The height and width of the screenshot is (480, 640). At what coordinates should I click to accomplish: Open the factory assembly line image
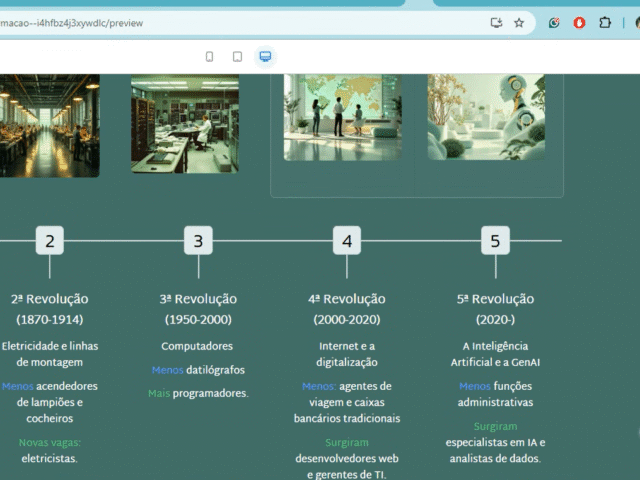(x=48, y=125)
